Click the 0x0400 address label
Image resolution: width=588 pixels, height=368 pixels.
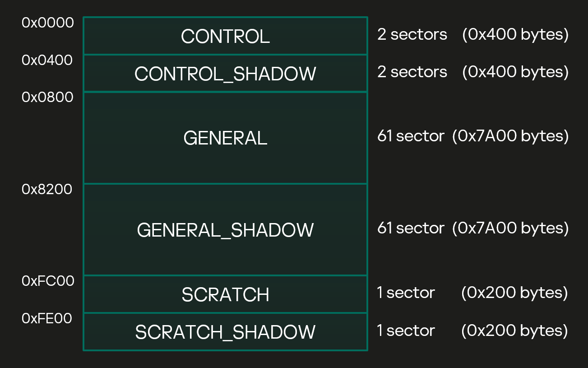47,60
